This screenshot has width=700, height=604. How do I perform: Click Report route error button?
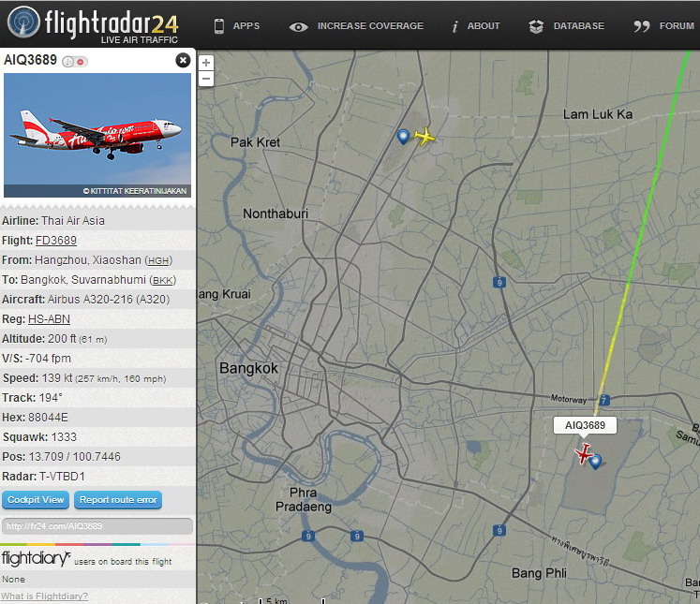pyautogui.click(x=118, y=500)
